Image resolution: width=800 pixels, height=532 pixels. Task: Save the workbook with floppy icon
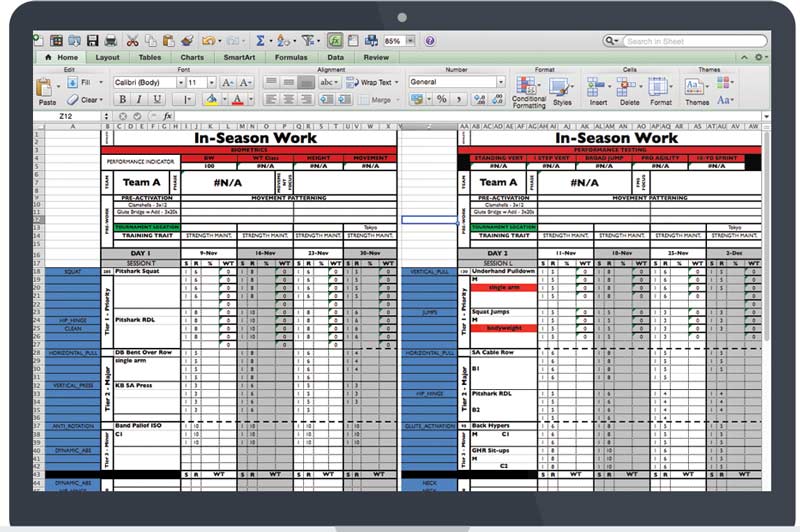pyautogui.click(x=92, y=41)
